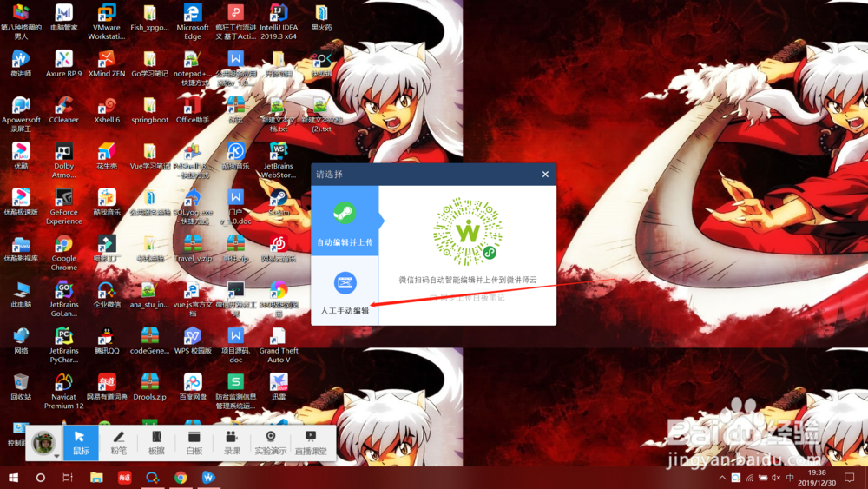
Task: Open XMind ZEN desktop icon
Action: point(106,63)
